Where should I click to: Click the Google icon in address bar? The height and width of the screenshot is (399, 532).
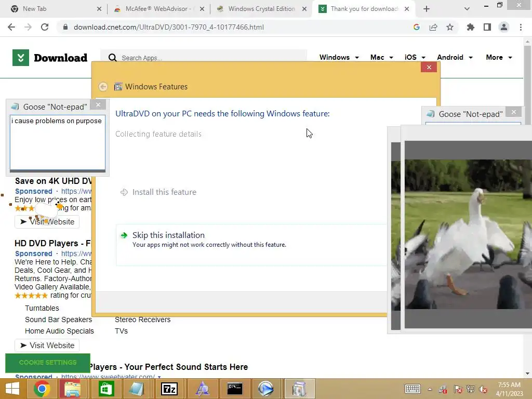tap(417, 27)
